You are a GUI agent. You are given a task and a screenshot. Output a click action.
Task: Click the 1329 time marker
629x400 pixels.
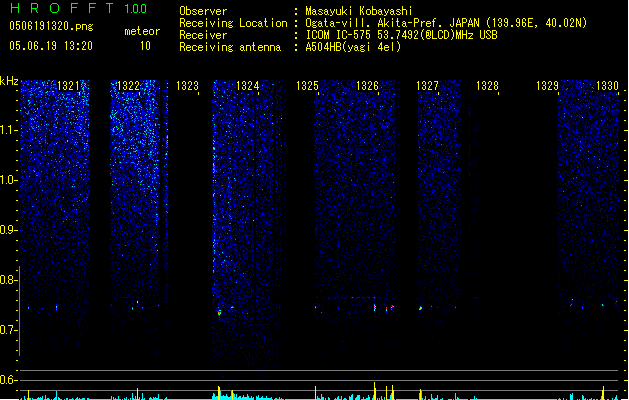[x=547, y=86]
